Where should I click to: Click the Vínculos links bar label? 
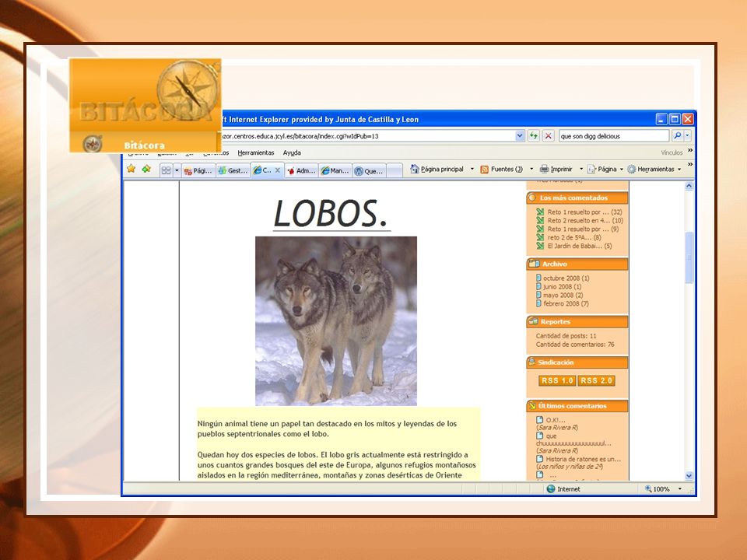672,153
